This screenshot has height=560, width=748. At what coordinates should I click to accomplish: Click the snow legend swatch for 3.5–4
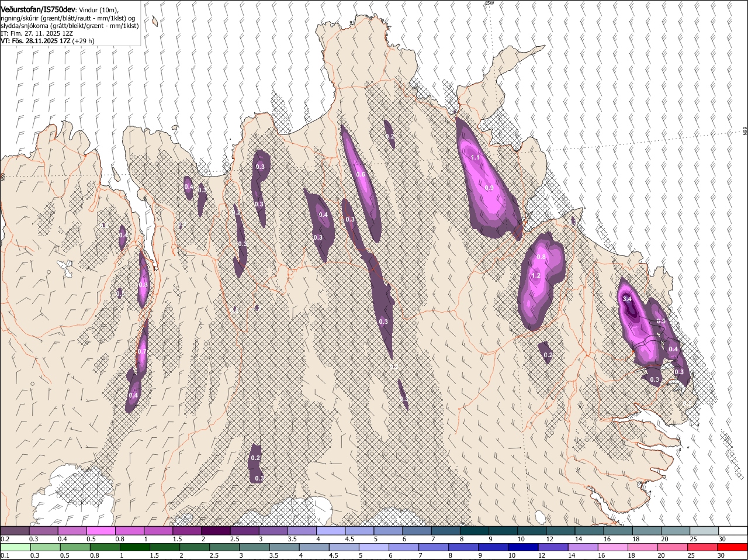click(302, 531)
